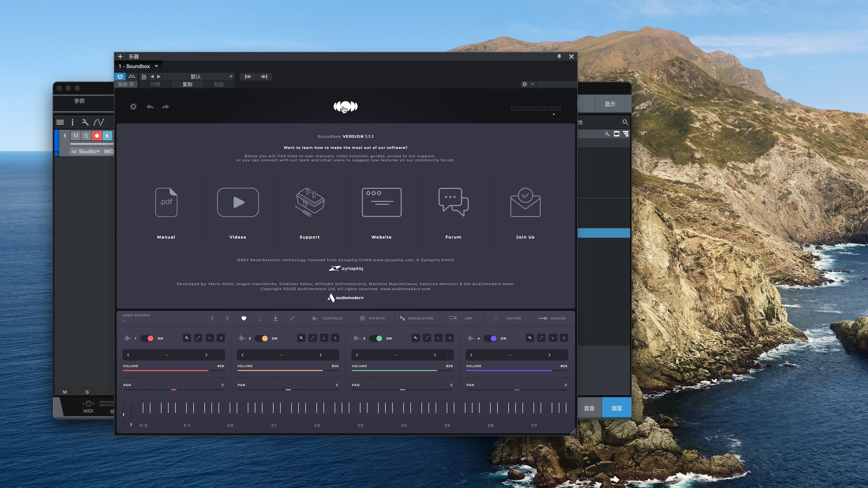Click the 复制 copy button
This screenshot has width=868, height=488.
[187, 84]
